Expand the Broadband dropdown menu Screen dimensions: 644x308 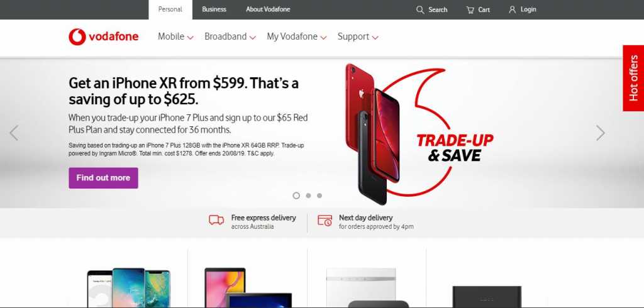tap(230, 36)
